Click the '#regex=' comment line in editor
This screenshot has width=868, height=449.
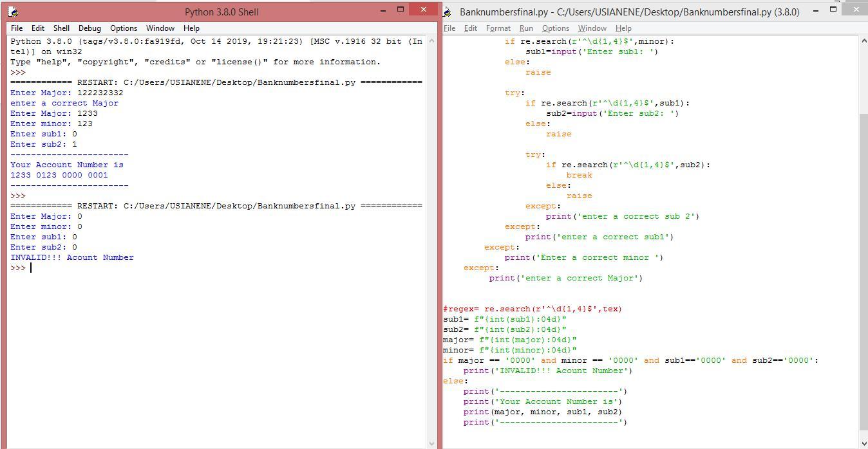coord(533,309)
